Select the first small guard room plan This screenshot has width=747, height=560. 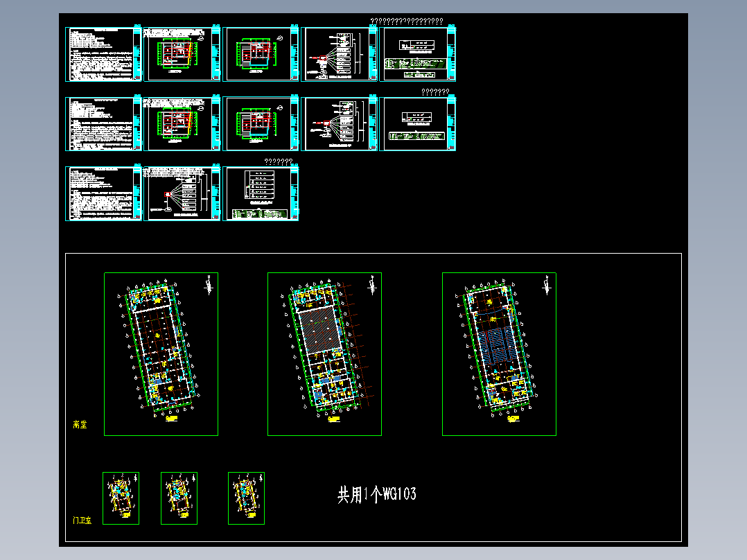121,498
